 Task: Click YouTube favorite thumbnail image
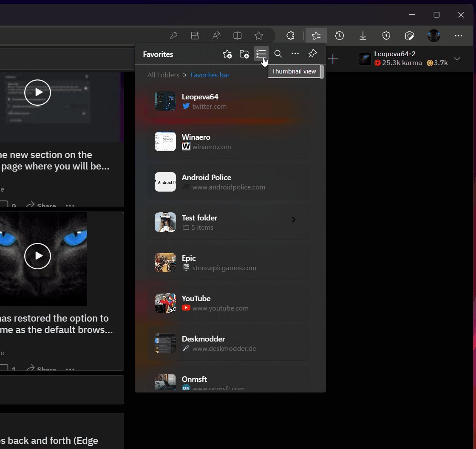tap(165, 303)
